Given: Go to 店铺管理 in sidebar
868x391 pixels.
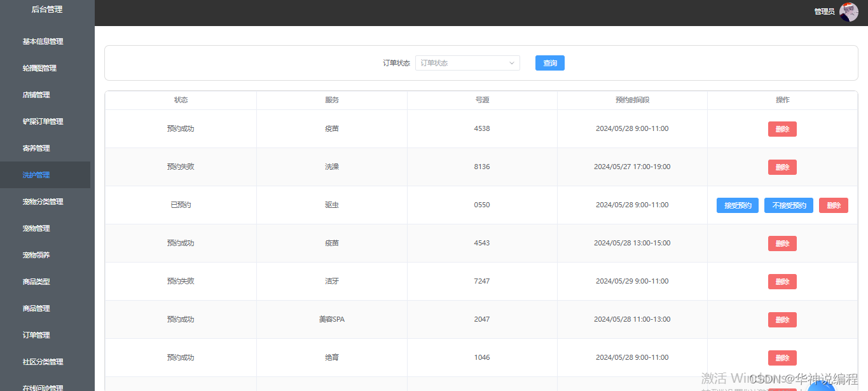Looking at the screenshot, I should pyautogui.click(x=36, y=95).
